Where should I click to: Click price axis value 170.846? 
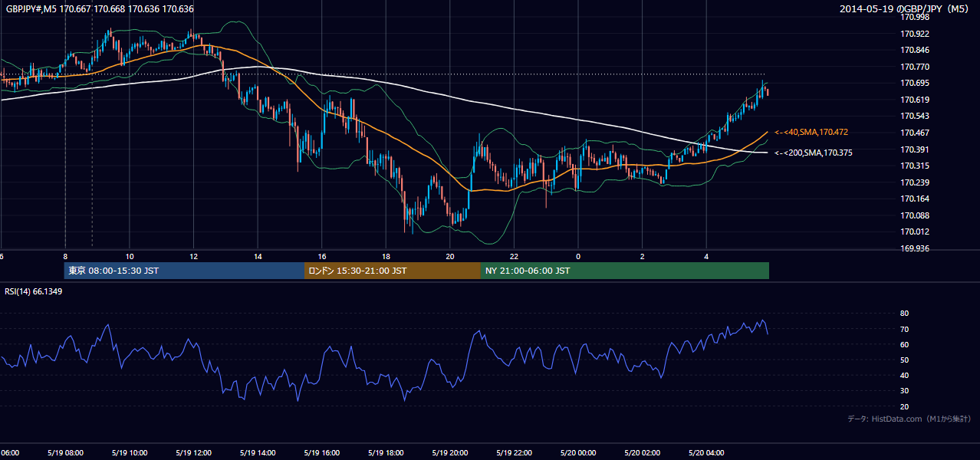(x=916, y=51)
